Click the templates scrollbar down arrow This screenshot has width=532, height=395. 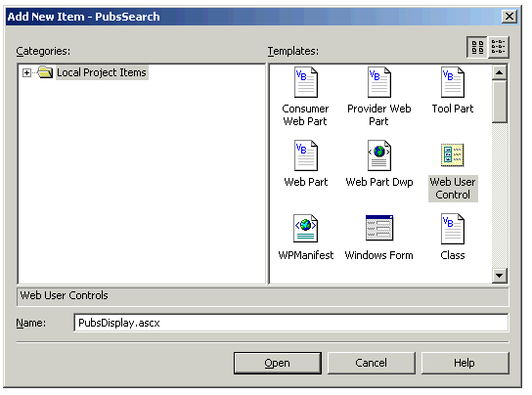(499, 275)
